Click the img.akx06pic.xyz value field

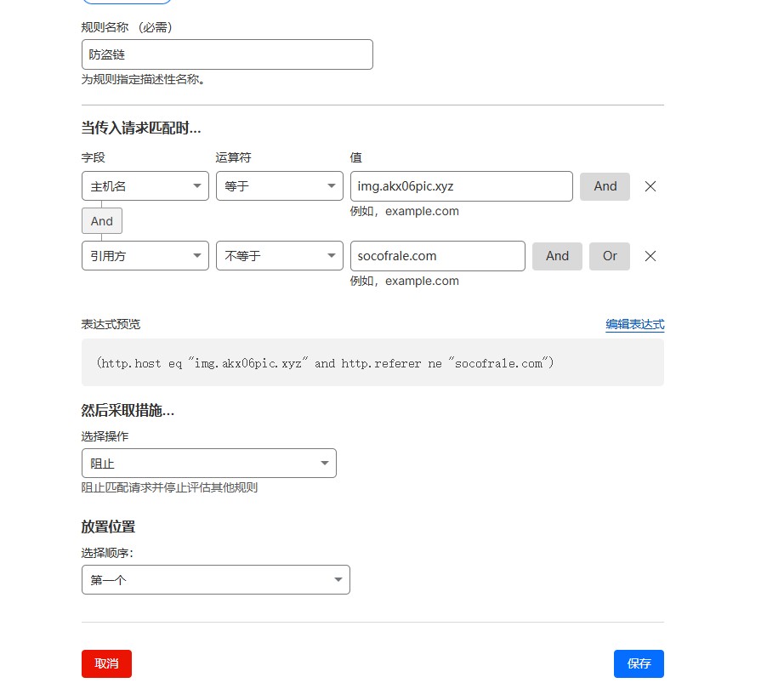[461, 186]
